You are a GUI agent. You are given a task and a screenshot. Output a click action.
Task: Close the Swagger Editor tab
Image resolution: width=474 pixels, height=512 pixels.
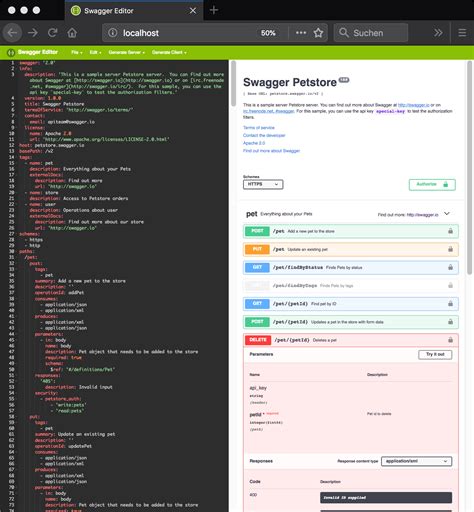193,11
